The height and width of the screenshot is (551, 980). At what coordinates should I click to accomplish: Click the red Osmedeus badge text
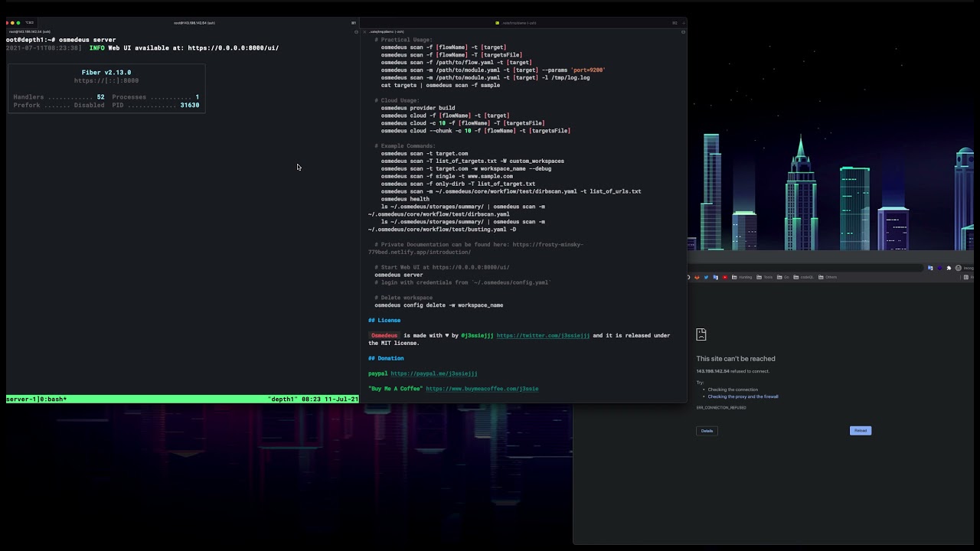[x=384, y=335]
